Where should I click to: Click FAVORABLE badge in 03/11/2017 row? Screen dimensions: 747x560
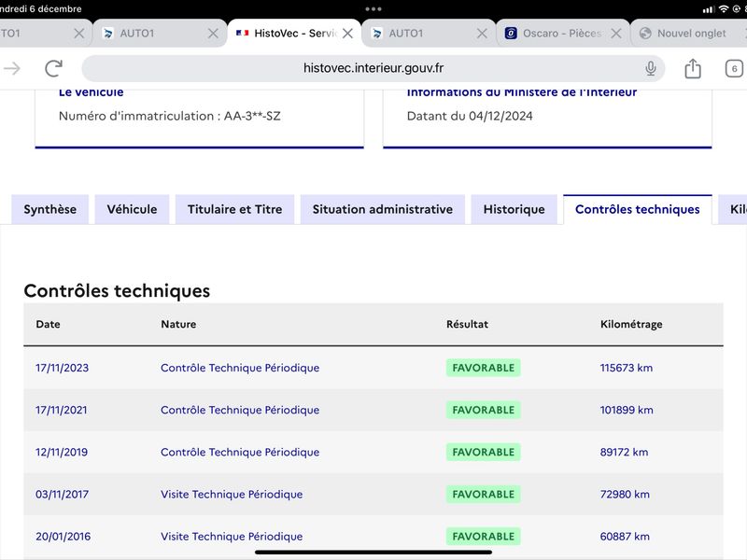coord(483,495)
